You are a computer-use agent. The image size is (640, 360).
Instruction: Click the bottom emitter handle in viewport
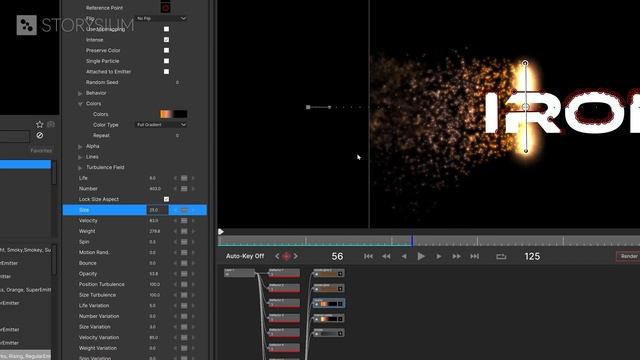[526, 151]
